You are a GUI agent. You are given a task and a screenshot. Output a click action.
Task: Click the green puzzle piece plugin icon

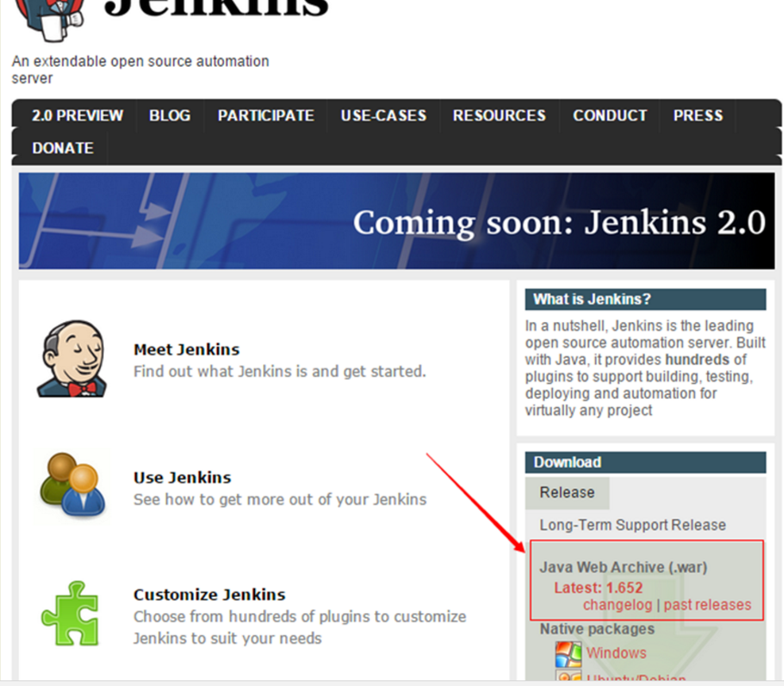[71, 613]
